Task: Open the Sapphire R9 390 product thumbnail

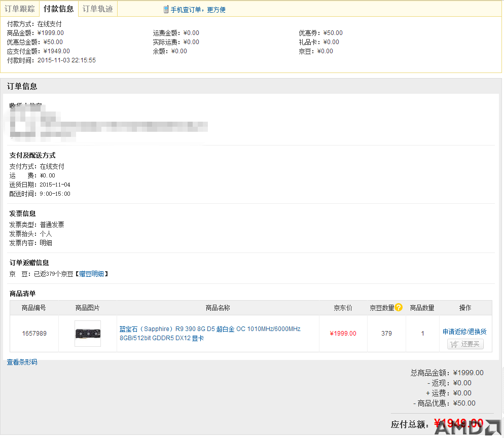Action: tap(88, 334)
